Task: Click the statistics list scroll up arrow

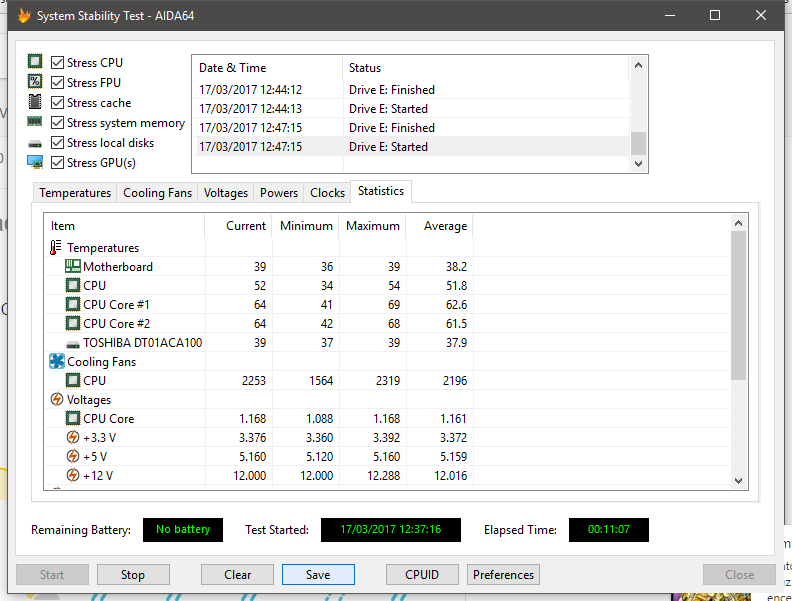Action: (x=738, y=223)
